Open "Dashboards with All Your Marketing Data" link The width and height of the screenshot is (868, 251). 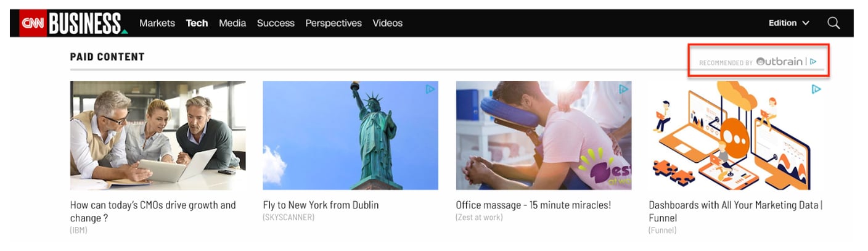[x=735, y=205]
